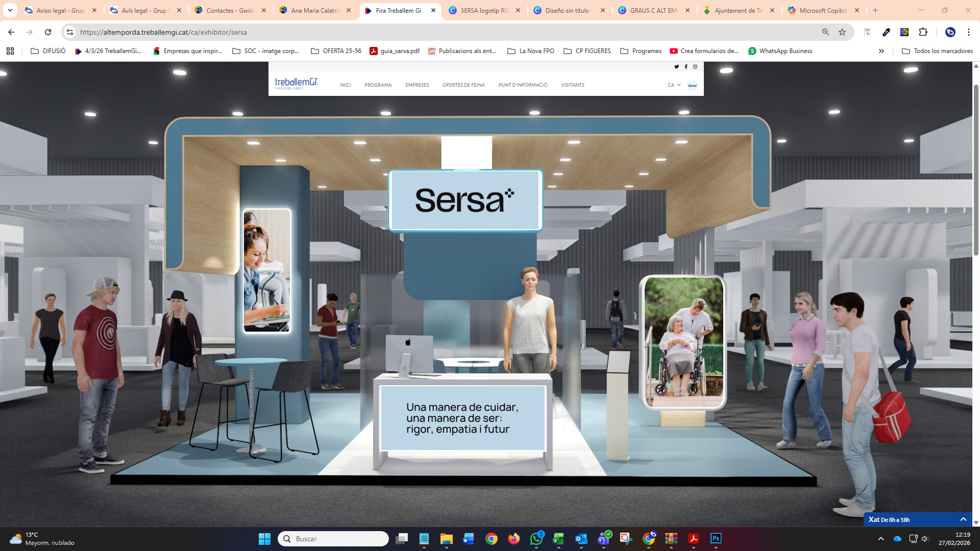Open the PROGRAMA menu item
The width and height of the screenshot is (980, 551).
378,85
